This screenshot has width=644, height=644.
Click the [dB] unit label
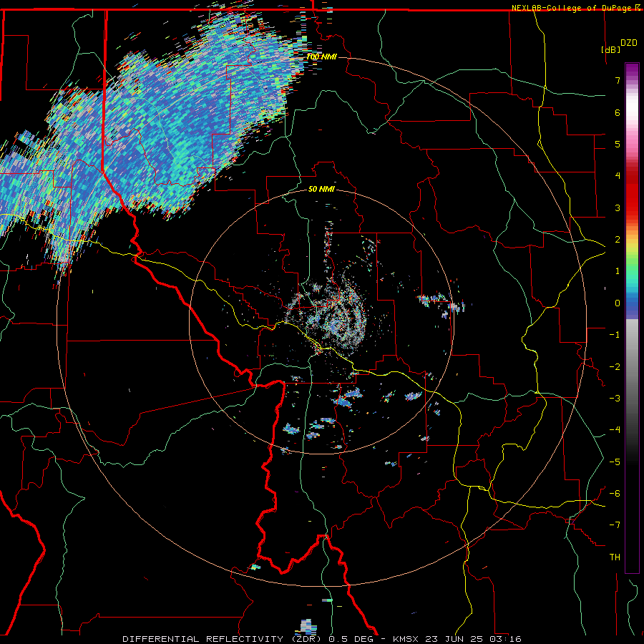point(610,49)
